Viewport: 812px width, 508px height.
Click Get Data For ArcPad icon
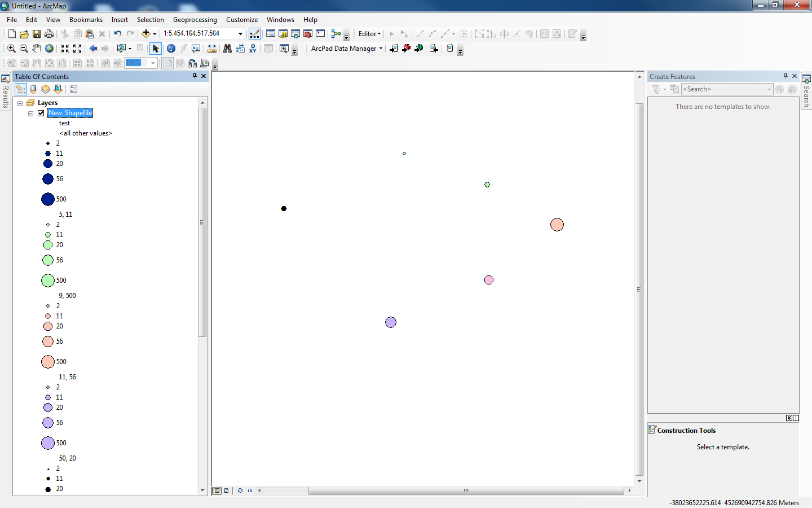point(394,49)
